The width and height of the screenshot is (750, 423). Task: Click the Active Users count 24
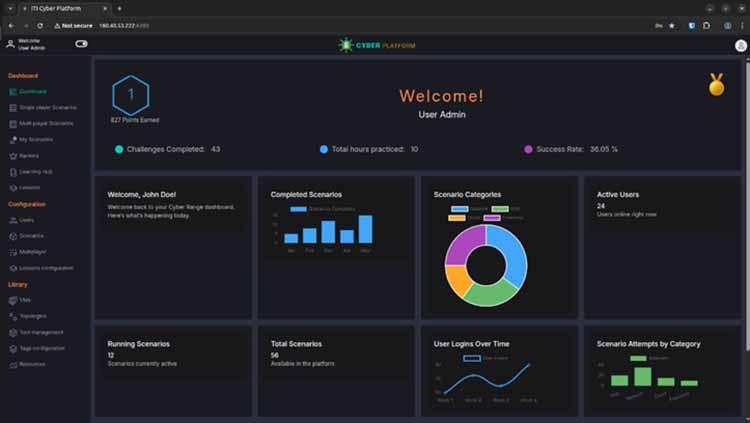[x=601, y=206]
